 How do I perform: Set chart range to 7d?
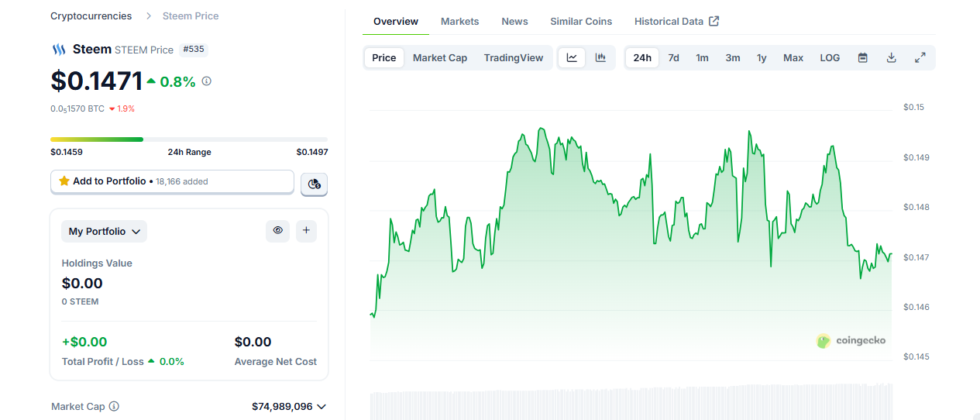[674, 57]
